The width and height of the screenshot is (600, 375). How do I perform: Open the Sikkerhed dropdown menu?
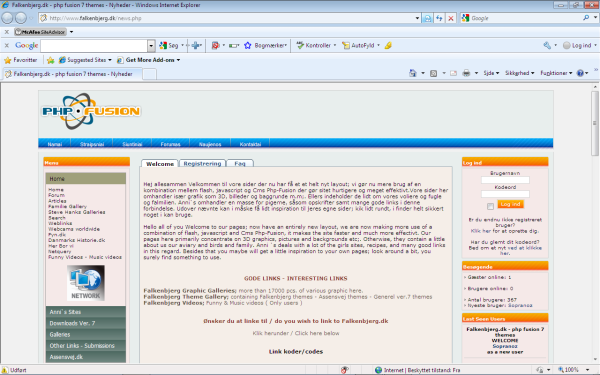tap(519, 73)
